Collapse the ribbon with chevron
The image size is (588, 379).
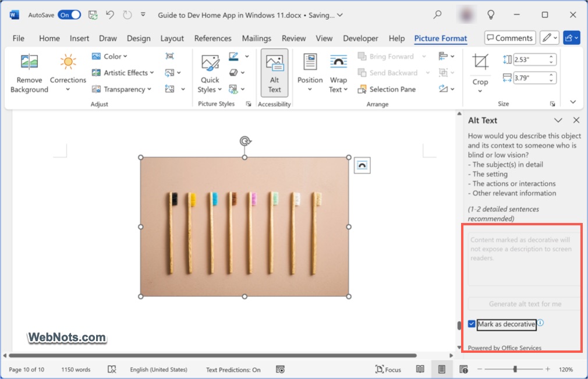coord(573,102)
